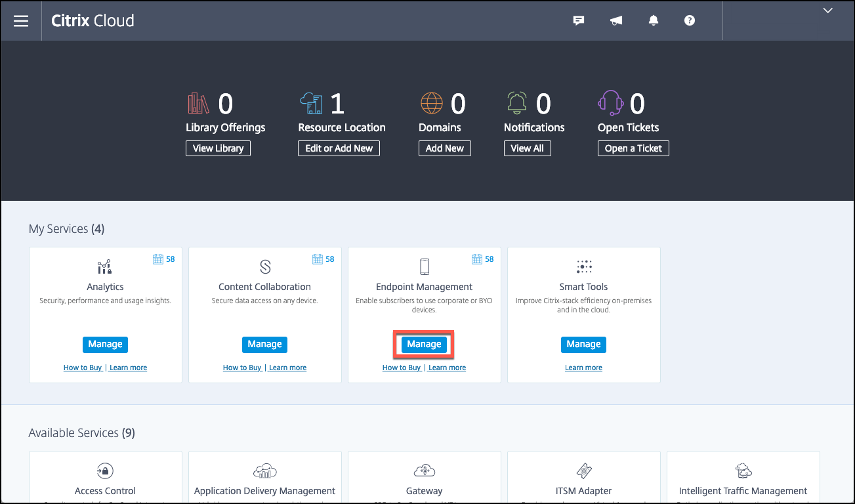This screenshot has width=855, height=504.
Task: Click the Smart Tools service icon
Action: (584, 266)
